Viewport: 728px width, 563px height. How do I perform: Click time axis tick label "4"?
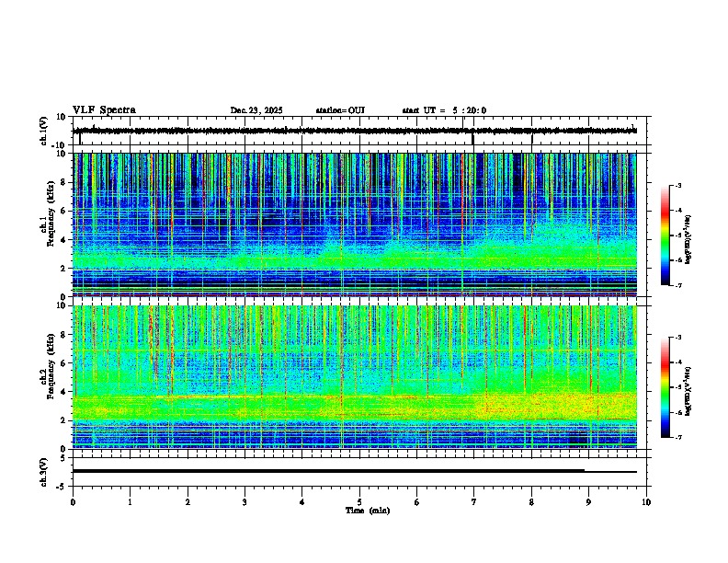pyautogui.click(x=302, y=502)
